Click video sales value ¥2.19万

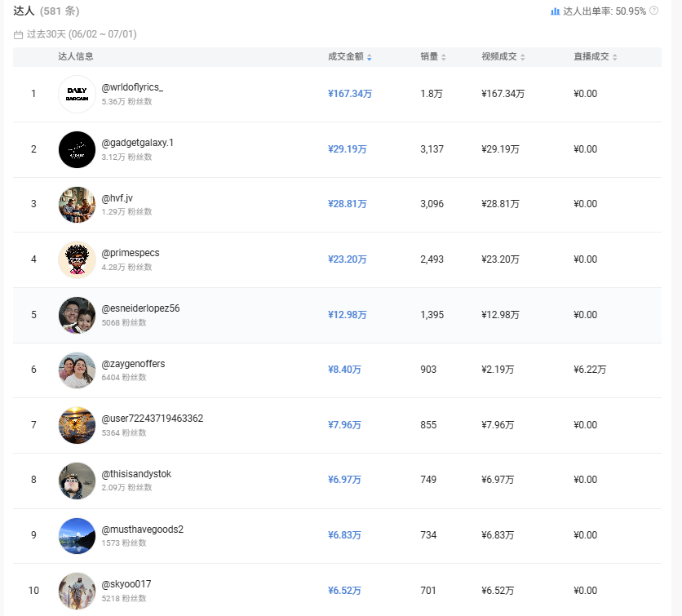coord(498,370)
